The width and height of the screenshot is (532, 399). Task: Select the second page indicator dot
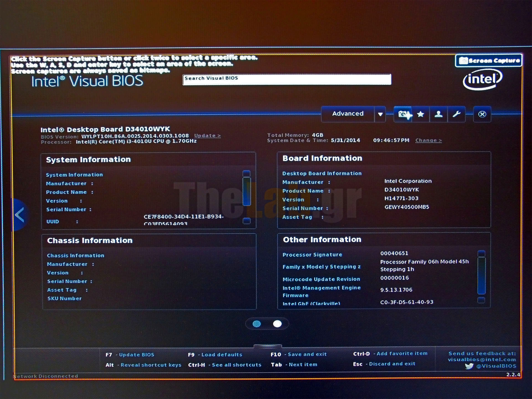click(277, 324)
